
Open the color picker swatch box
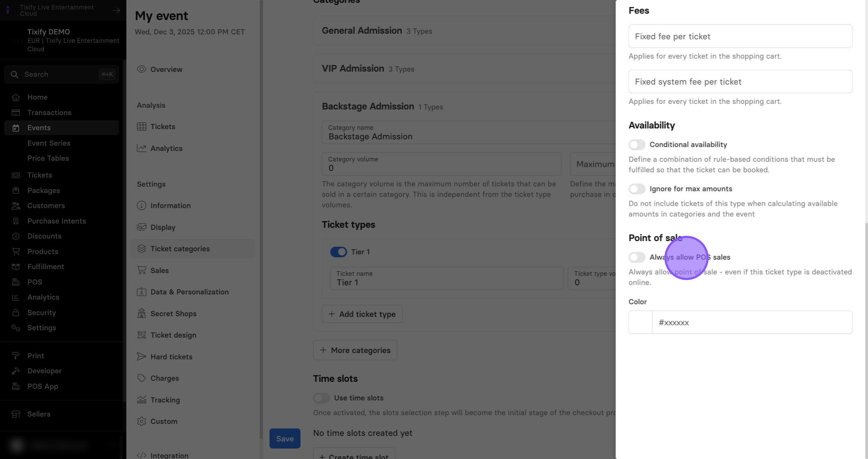coord(640,322)
